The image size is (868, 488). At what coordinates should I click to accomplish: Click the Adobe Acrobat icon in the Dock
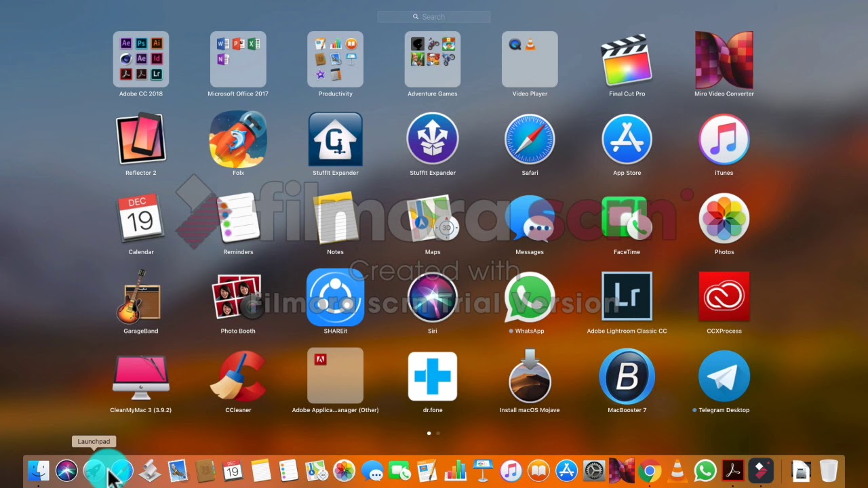pos(733,470)
